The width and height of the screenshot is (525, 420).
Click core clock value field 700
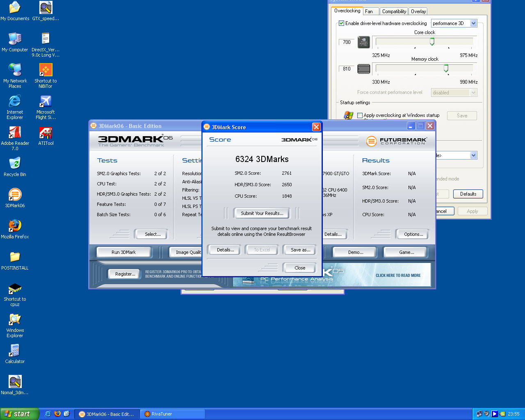pyautogui.click(x=347, y=42)
